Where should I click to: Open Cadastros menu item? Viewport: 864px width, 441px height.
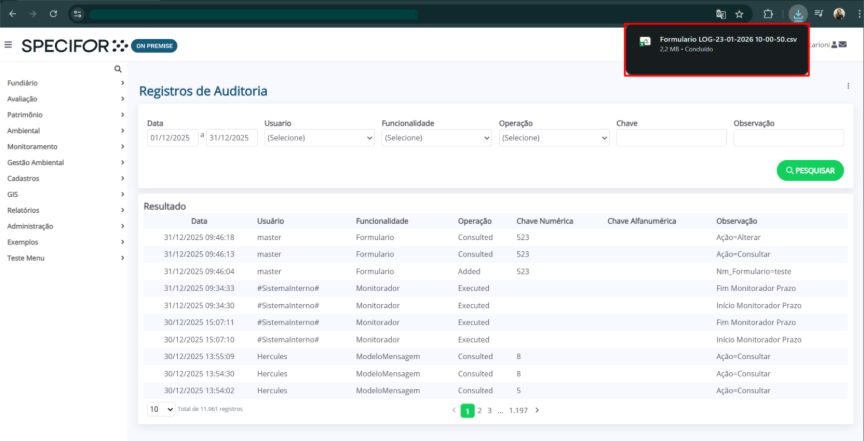(65, 179)
